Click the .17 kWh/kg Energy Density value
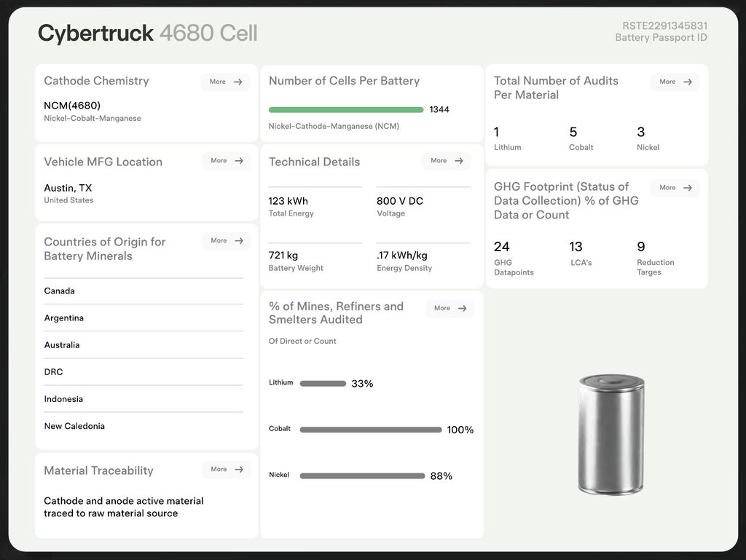This screenshot has height=560, width=746. [402, 256]
